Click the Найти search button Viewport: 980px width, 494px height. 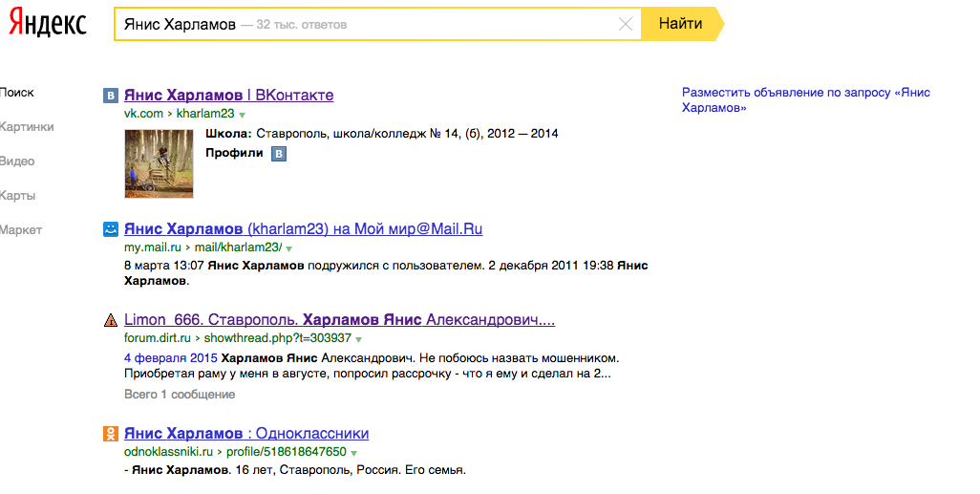click(x=681, y=24)
